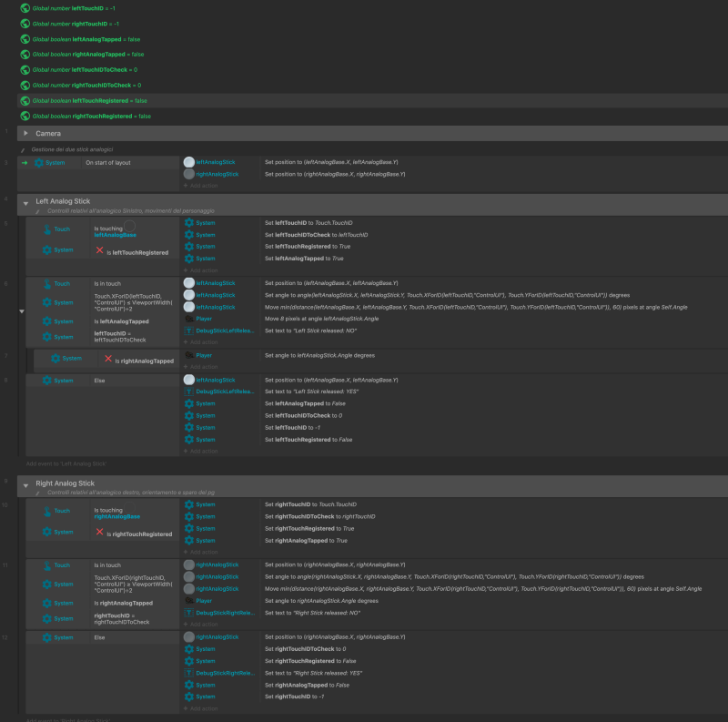Collapse the Left Analog Stick group
The height and width of the screenshot is (722, 728).
(x=26, y=203)
